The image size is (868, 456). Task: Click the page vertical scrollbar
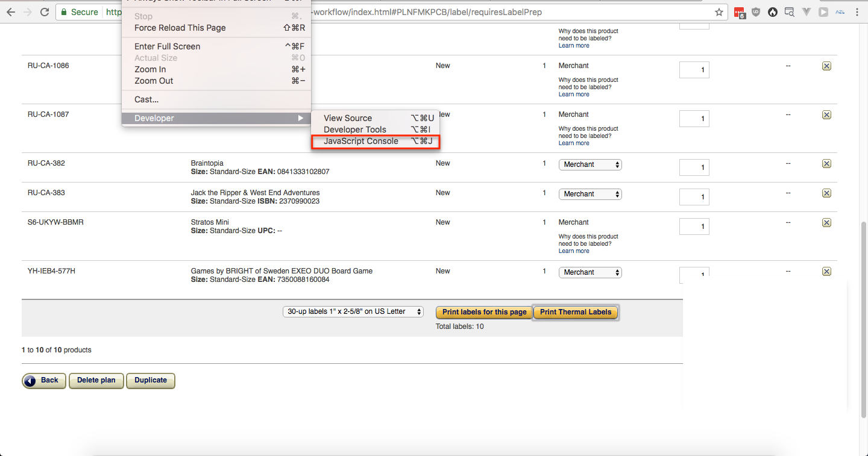[864, 319]
